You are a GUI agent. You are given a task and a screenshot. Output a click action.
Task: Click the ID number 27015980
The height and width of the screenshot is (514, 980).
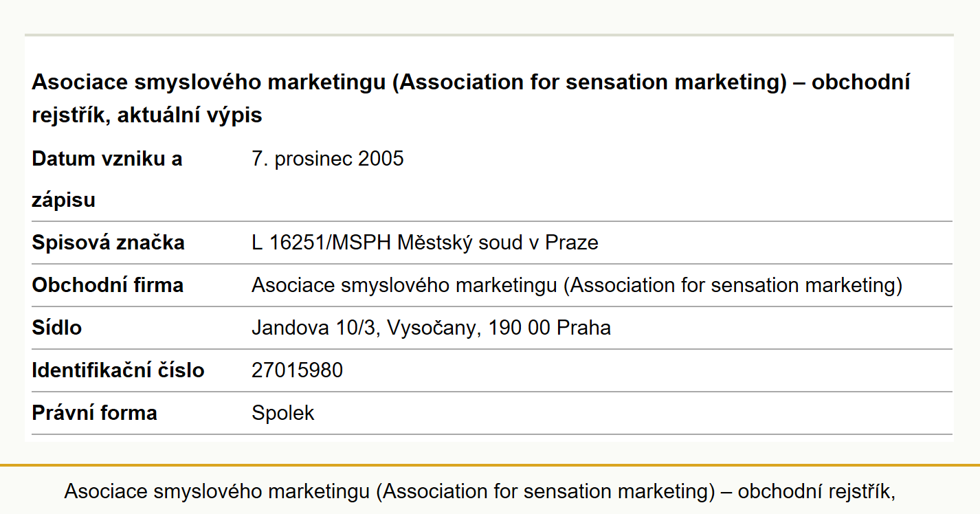click(297, 370)
